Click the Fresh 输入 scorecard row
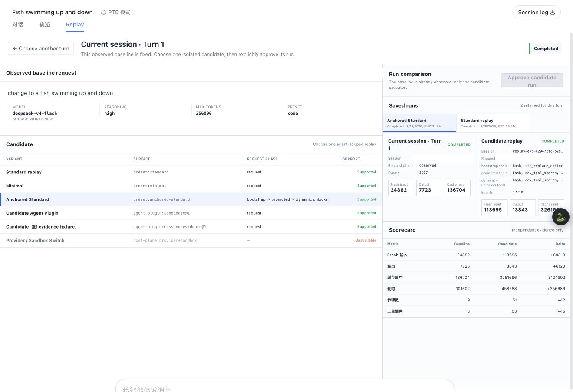 click(x=476, y=255)
